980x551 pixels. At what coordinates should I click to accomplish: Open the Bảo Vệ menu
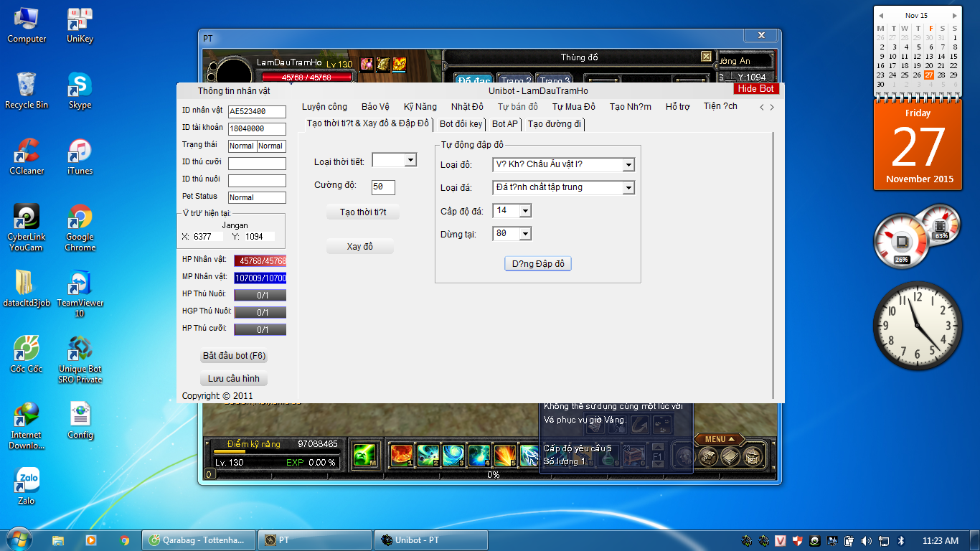375,107
